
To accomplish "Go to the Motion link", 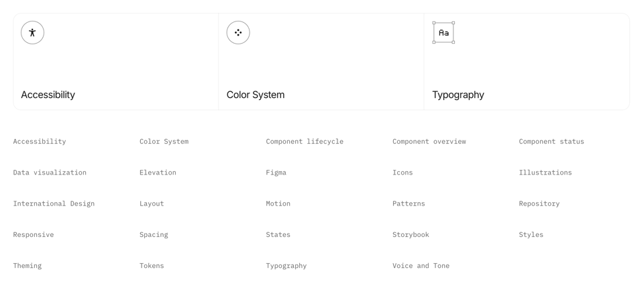I will (x=278, y=203).
